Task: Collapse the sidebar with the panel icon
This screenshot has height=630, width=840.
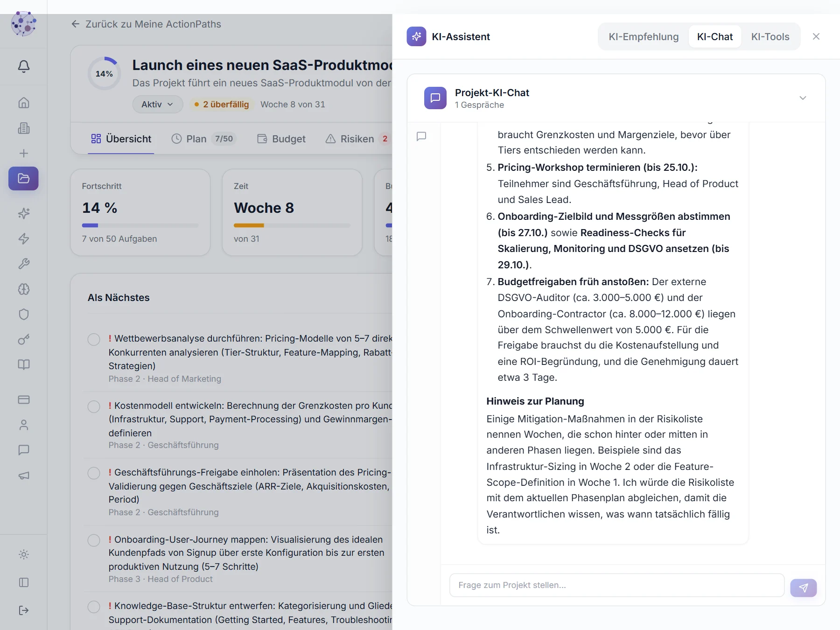Action: click(24, 582)
